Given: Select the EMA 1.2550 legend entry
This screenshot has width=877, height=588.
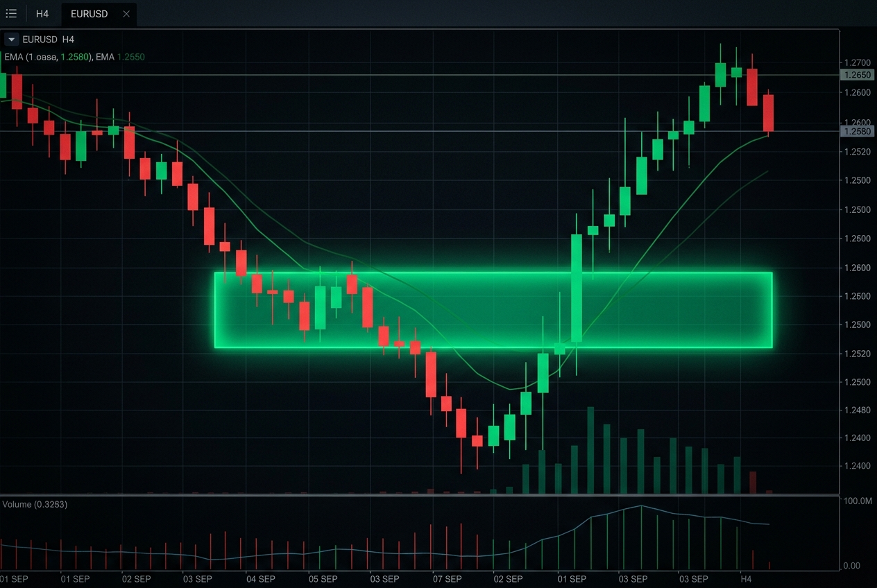Looking at the screenshot, I should pos(121,57).
